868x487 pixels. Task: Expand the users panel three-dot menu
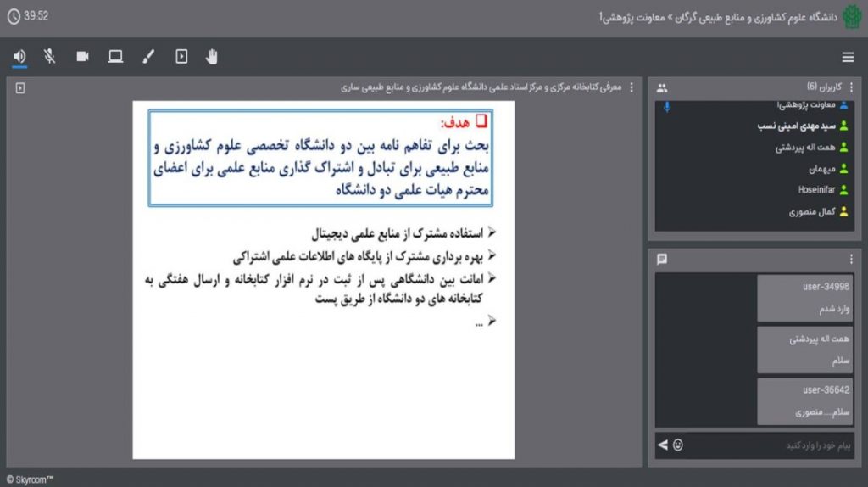tap(851, 87)
